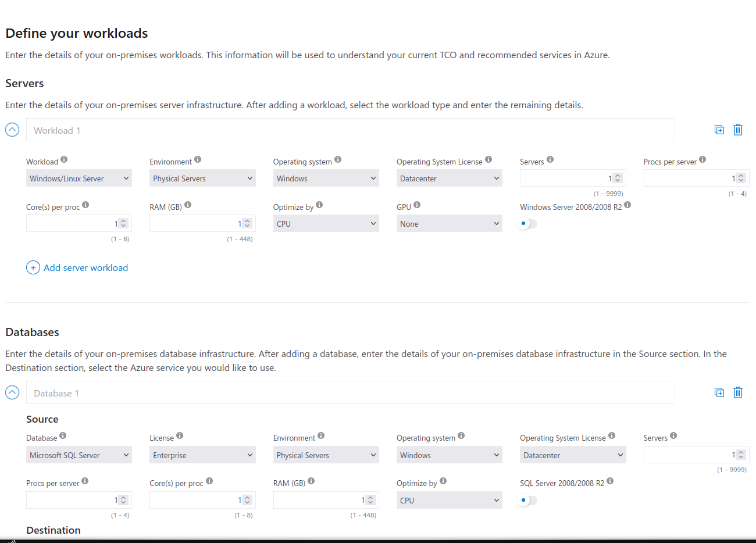Click the server workload RAM (GB) number field
Image resolution: width=756 pixels, height=543 pixels.
pyautogui.click(x=195, y=224)
